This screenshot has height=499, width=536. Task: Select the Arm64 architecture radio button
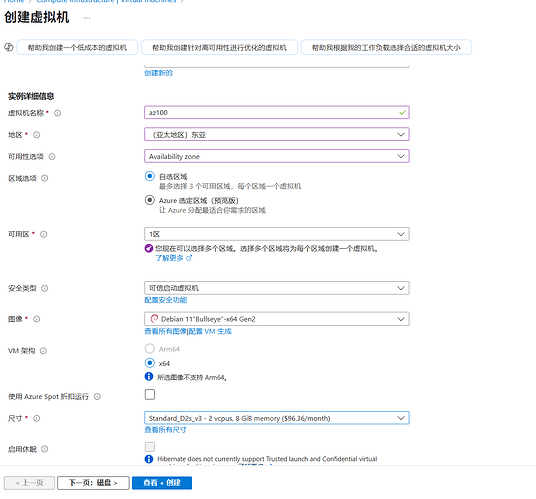[x=150, y=349]
